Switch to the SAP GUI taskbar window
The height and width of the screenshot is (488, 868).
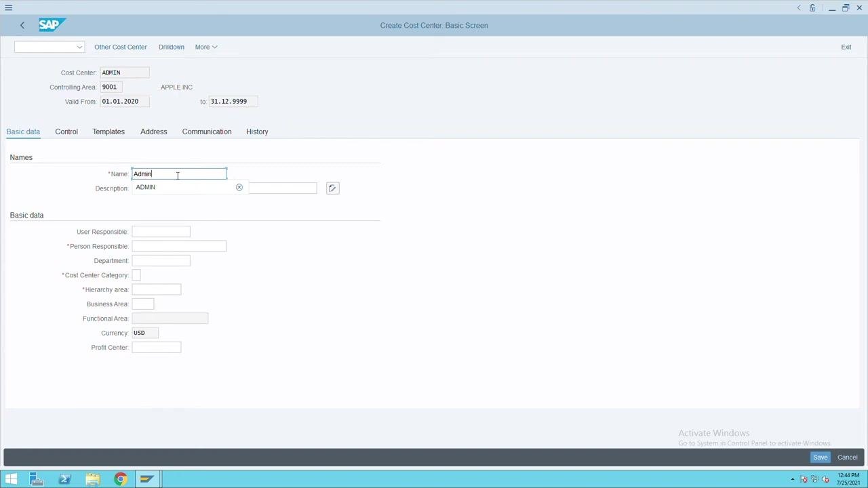click(147, 479)
